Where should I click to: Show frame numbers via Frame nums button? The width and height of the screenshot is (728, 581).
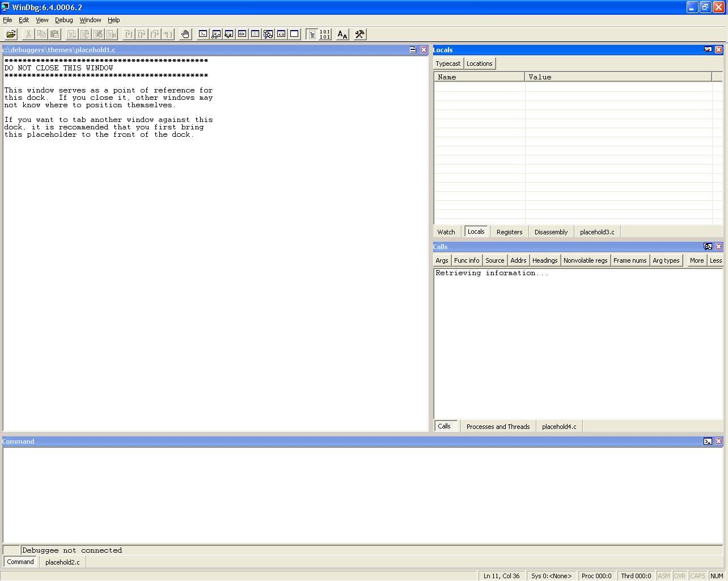pos(630,260)
